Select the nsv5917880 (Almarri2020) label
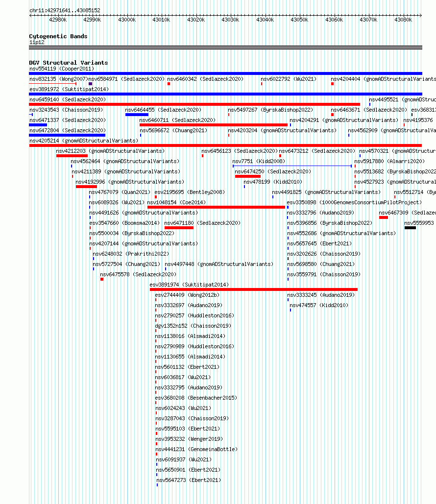This screenshot has height=504, width=436. (389, 161)
